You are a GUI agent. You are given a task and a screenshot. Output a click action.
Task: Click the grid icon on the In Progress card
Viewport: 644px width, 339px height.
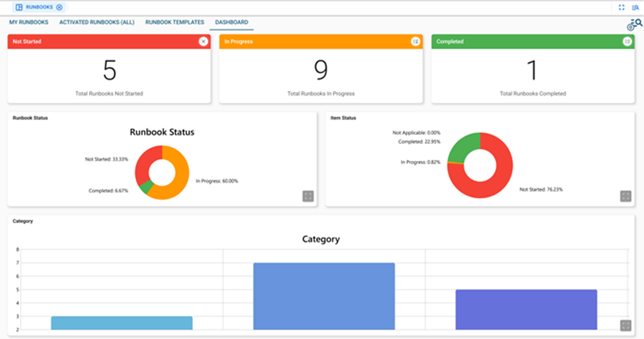point(416,41)
